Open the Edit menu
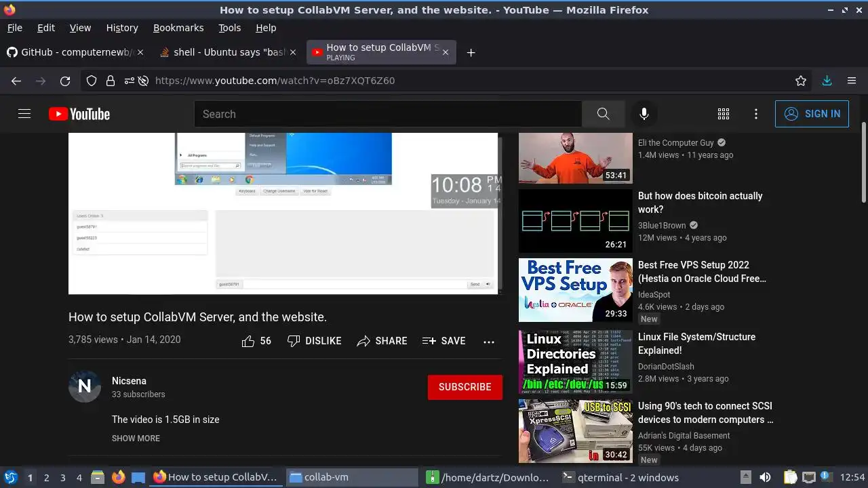 coord(46,28)
